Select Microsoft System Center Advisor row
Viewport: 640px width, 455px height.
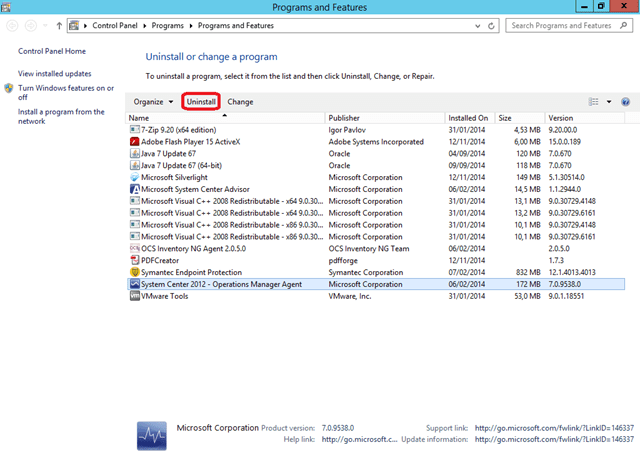pyautogui.click(x=376, y=189)
